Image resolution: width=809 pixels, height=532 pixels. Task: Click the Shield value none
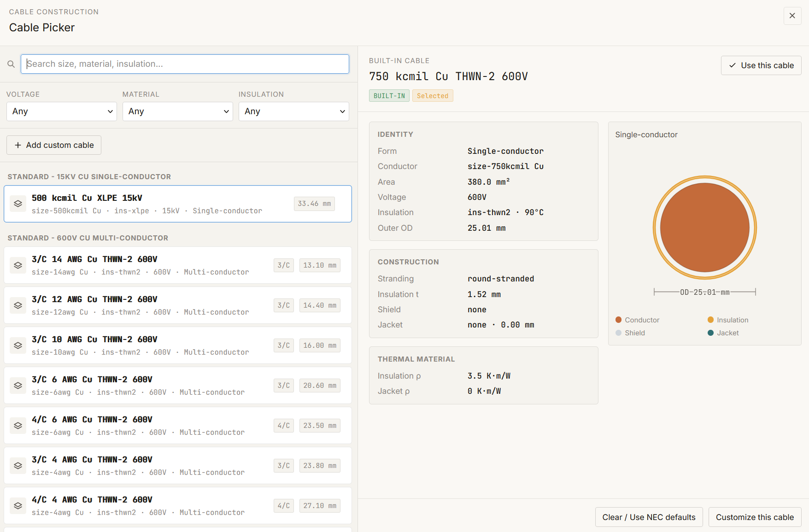tap(477, 310)
